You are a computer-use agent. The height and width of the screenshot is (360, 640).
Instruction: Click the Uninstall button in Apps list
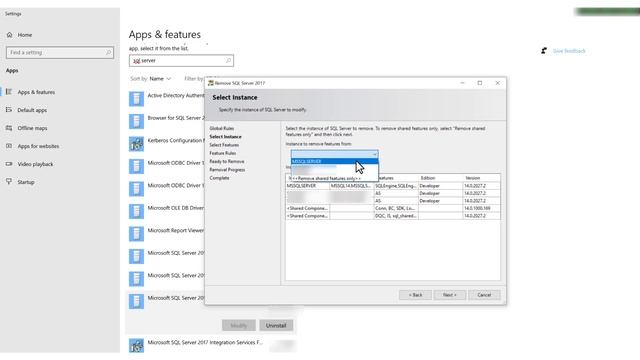click(276, 325)
